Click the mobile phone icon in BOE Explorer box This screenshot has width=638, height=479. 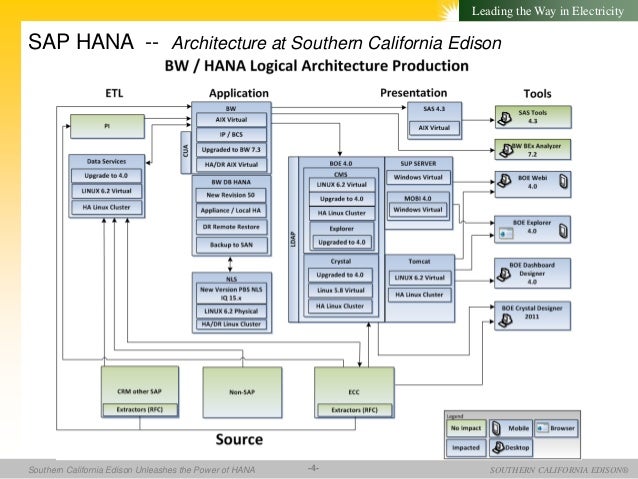pos(563,231)
